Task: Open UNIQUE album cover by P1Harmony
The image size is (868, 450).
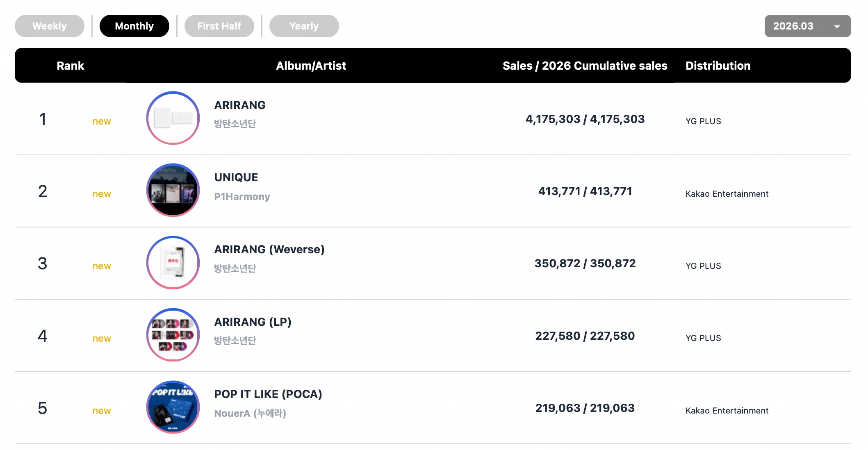Action: pos(173,190)
